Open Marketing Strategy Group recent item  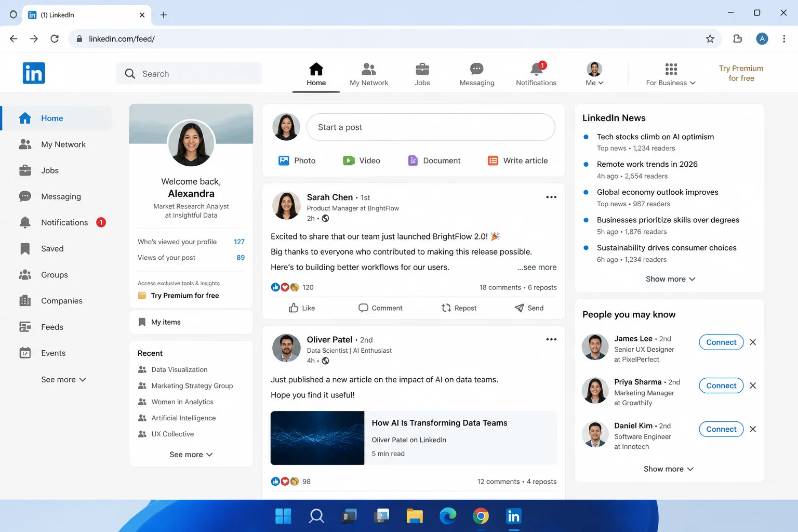(185, 385)
